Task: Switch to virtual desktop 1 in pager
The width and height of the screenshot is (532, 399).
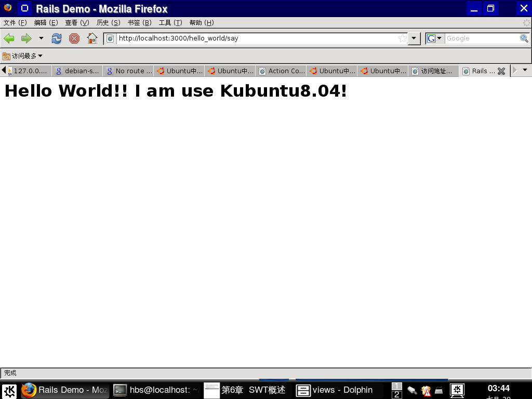Action: (396, 386)
